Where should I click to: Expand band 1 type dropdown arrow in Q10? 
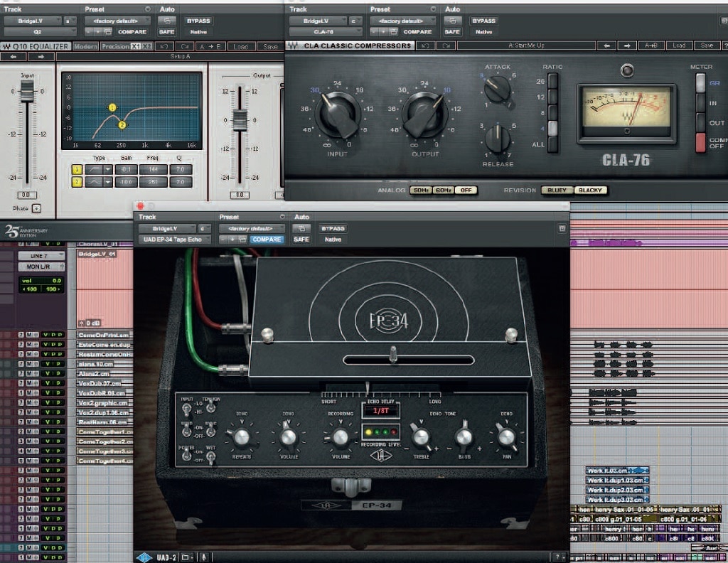click(108, 170)
